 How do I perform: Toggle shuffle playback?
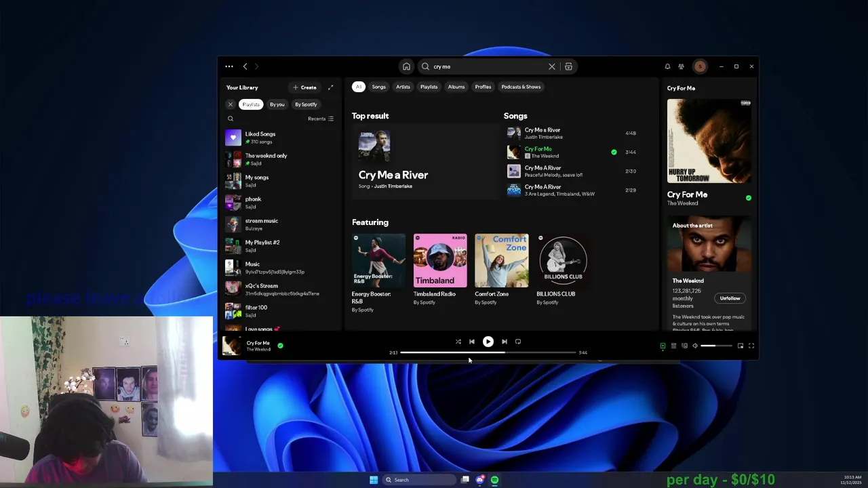point(458,342)
